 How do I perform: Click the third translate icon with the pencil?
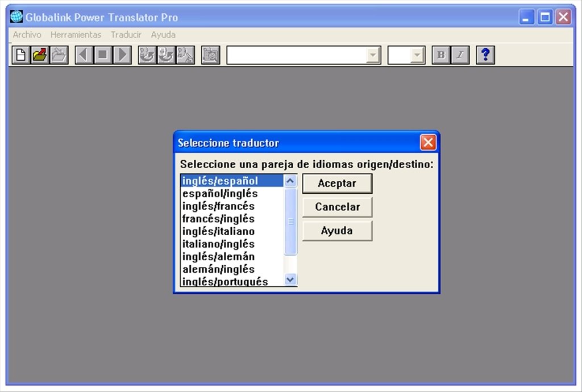[185, 55]
